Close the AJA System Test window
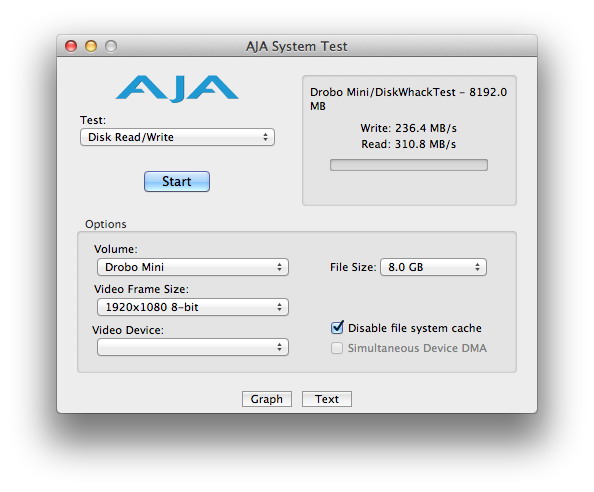The image size is (594, 492). pos(71,46)
